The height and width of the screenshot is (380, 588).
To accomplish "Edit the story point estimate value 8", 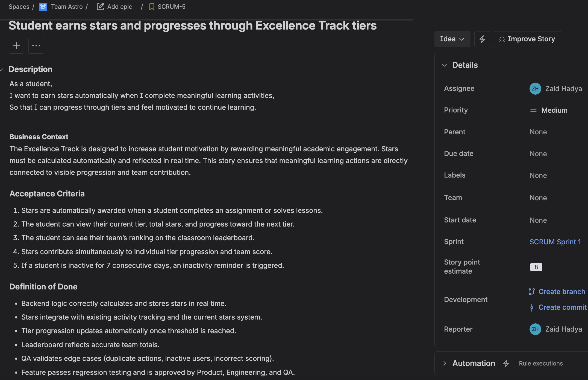I will click(536, 267).
